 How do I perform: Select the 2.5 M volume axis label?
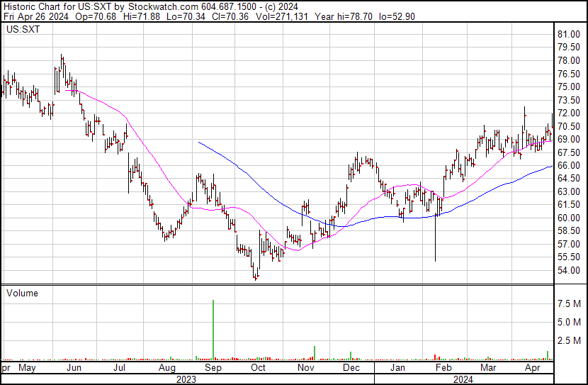570,341
